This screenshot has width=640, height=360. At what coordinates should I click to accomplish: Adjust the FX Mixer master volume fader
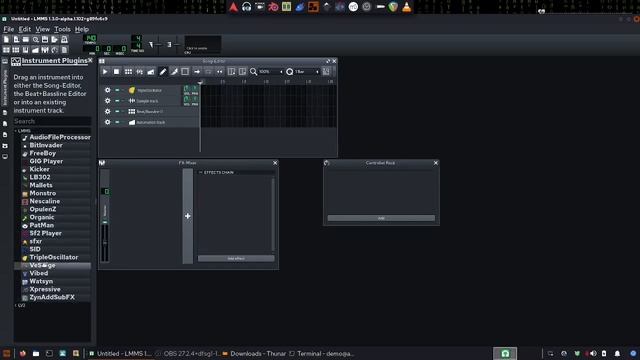[x=105, y=242]
